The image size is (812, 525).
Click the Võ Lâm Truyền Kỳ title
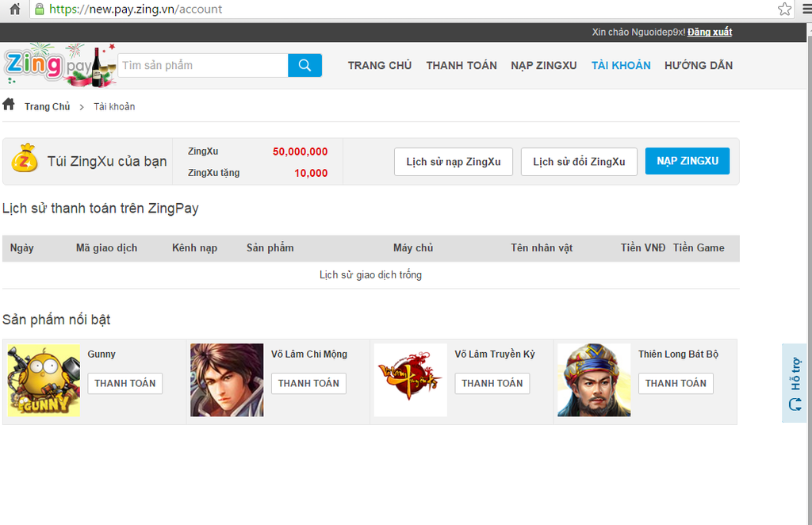pyautogui.click(x=495, y=354)
